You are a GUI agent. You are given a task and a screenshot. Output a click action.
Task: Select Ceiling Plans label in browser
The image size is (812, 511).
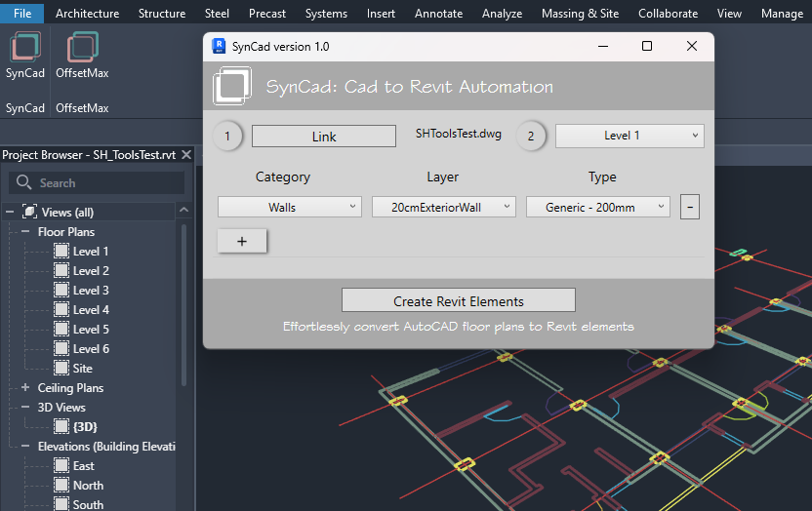point(70,388)
